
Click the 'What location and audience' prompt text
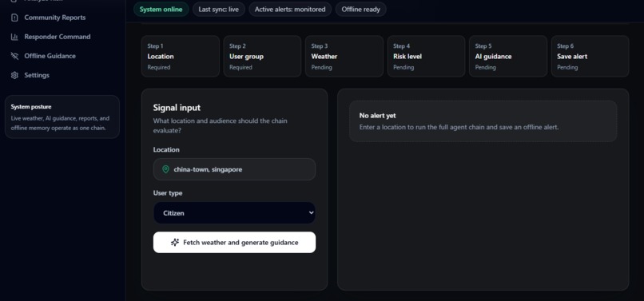click(x=221, y=125)
